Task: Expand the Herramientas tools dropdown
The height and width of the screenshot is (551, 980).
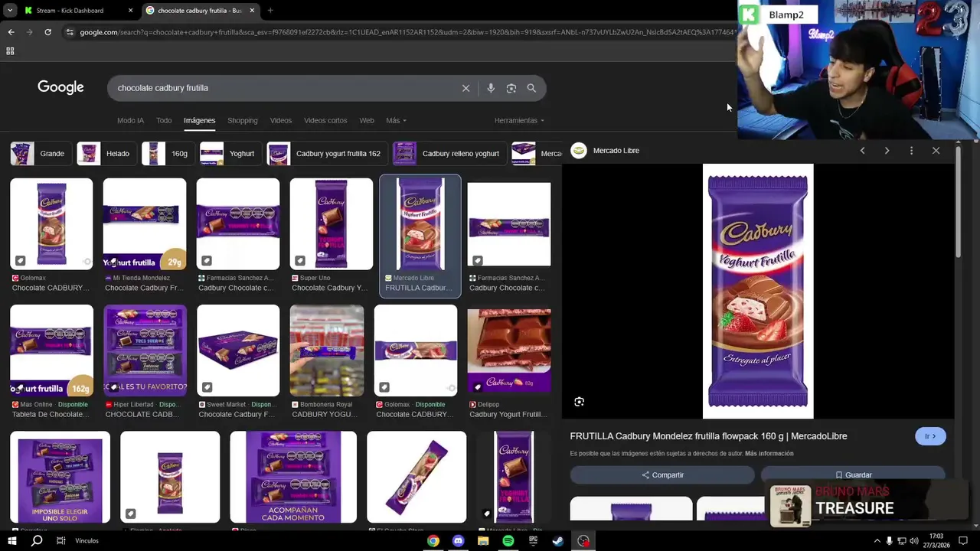Action: point(519,120)
